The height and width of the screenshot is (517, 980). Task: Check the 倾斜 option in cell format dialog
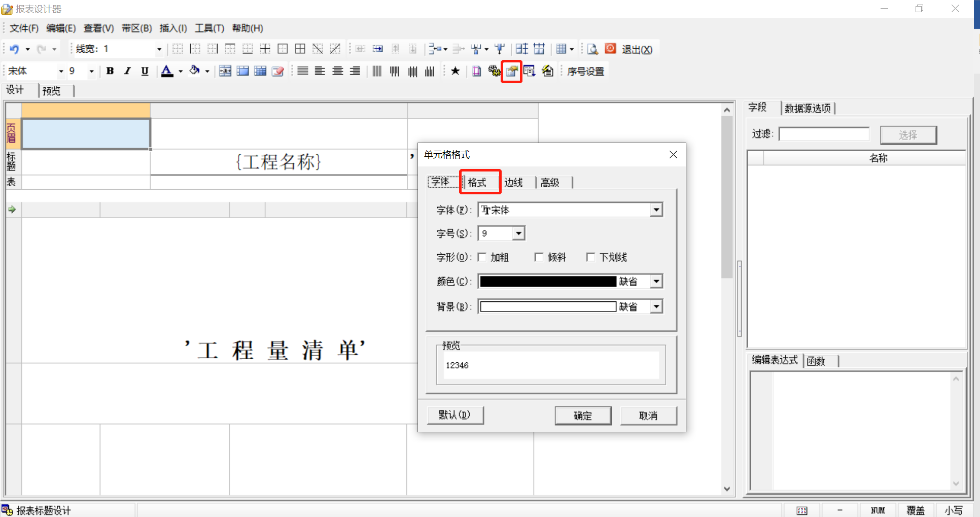[x=539, y=257]
